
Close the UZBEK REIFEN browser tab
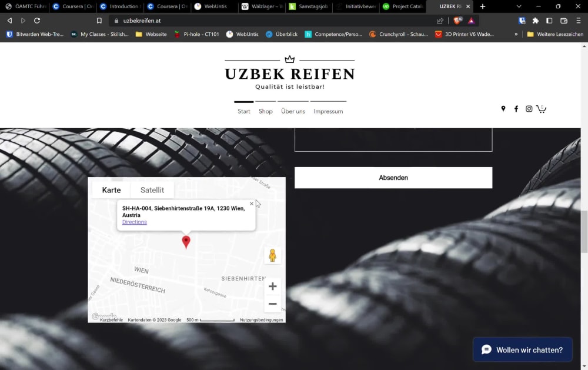coord(468,6)
